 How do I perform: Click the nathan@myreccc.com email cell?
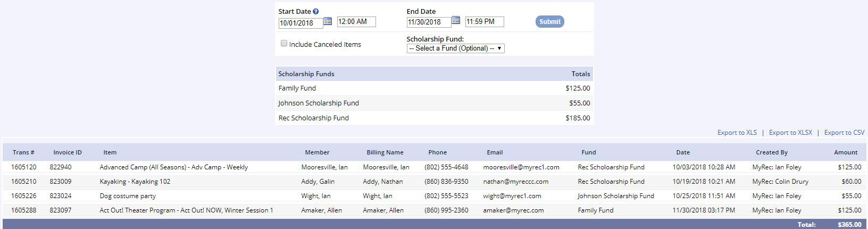[515, 182]
